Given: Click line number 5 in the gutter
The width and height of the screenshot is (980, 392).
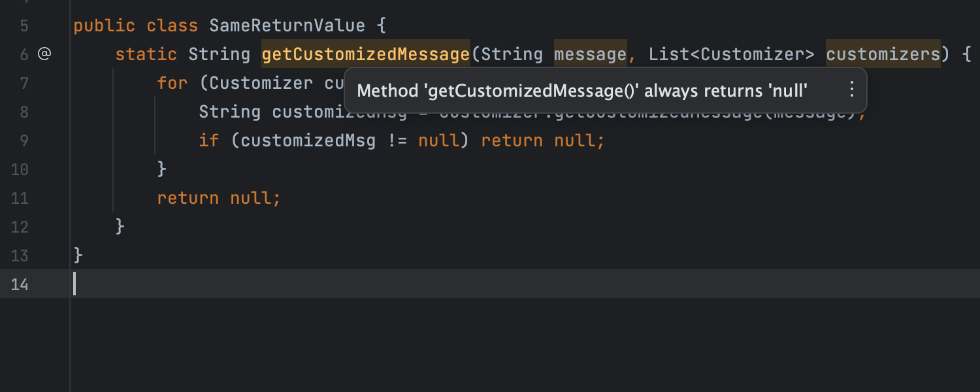Looking at the screenshot, I should [x=24, y=25].
